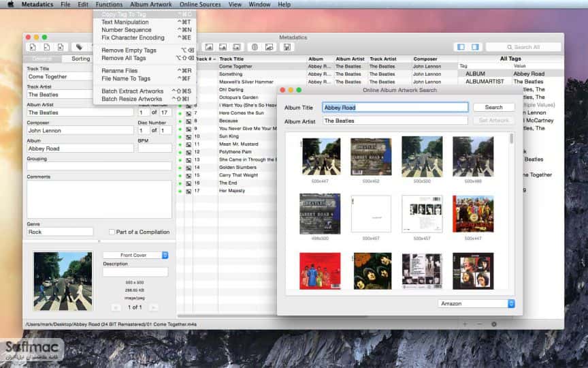
Task: Select the Here Comes the Sun track row
Action: [241, 113]
